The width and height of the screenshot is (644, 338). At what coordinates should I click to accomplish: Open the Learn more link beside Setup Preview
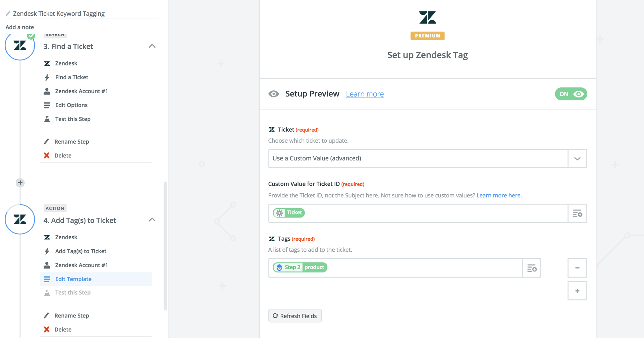point(365,94)
